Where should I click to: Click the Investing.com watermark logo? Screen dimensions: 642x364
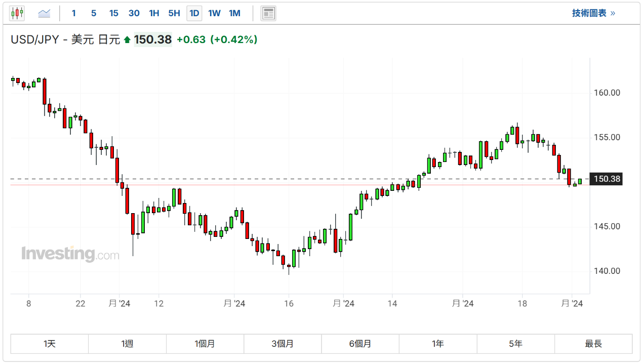(x=70, y=253)
